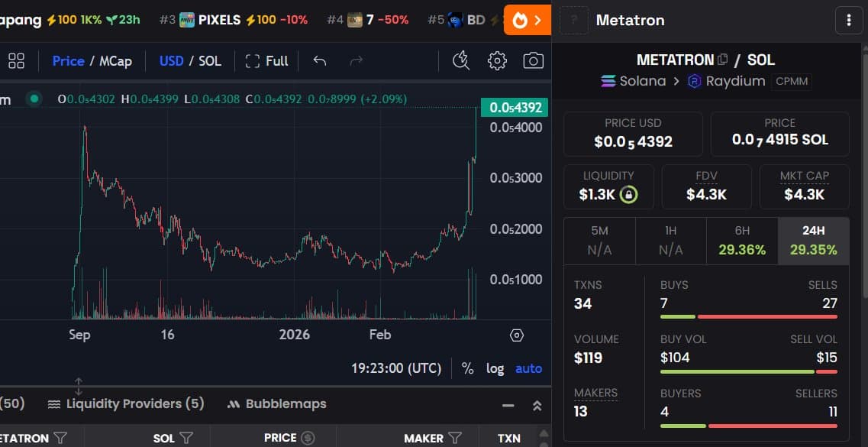Enable log scale on the price axis

coord(495,368)
